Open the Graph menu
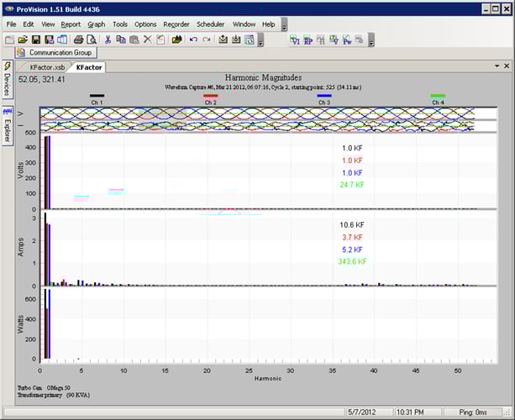 point(97,24)
